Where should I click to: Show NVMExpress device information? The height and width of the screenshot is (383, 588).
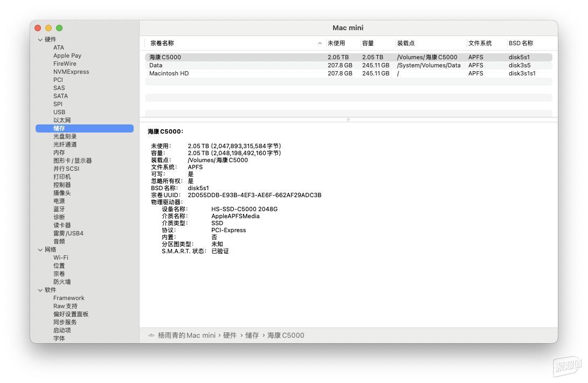(71, 72)
